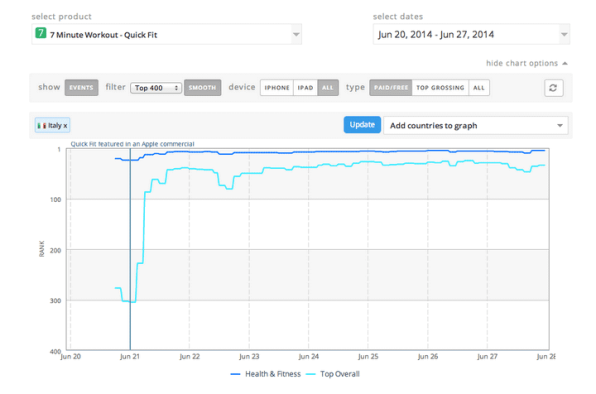The width and height of the screenshot is (596, 394).
Task: Click the green 7 Minute Workout app icon
Action: click(x=41, y=33)
